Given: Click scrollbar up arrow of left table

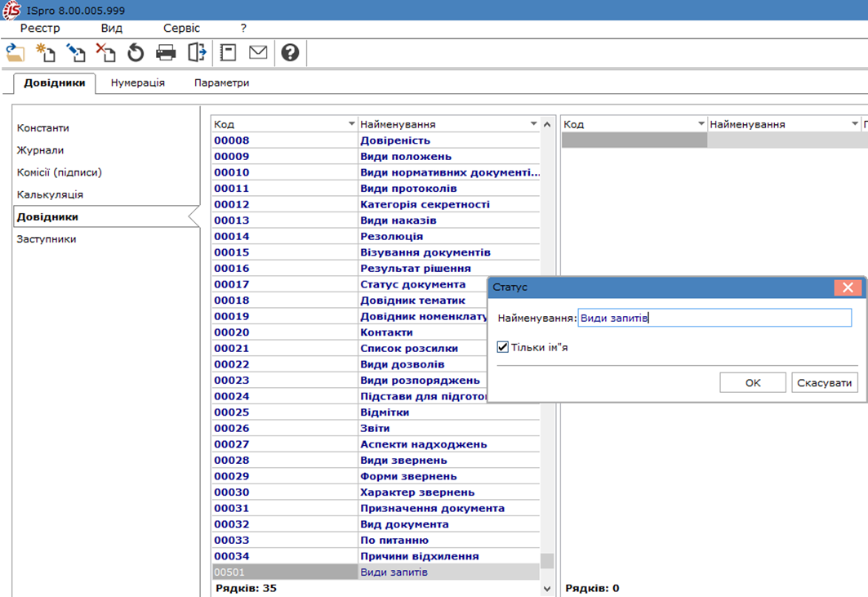Looking at the screenshot, I should click(x=547, y=124).
